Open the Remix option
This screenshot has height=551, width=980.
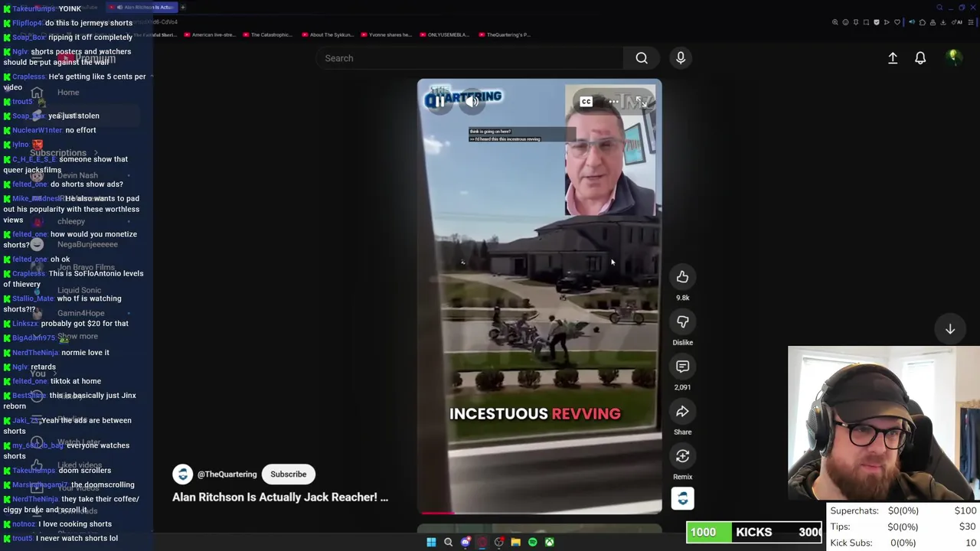(x=682, y=456)
